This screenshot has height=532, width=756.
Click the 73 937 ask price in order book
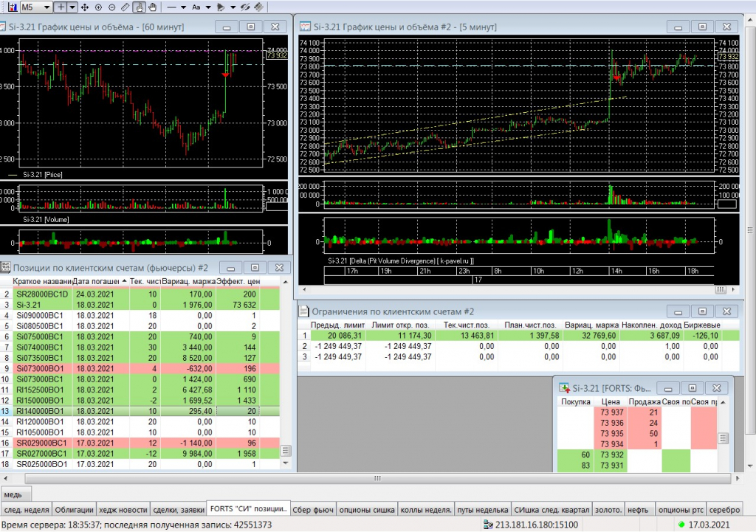coord(611,412)
